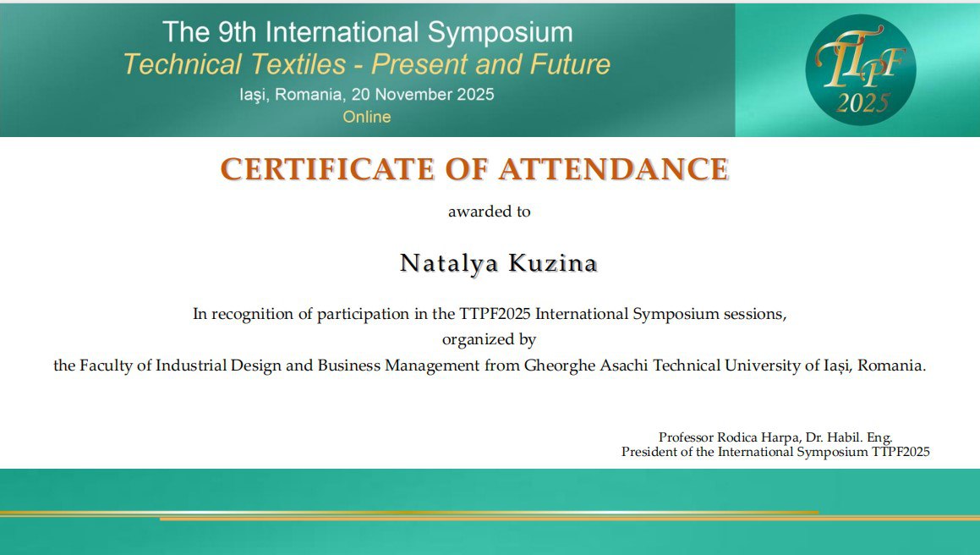Image resolution: width=980 pixels, height=555 pixels.
Task: Click "President of the International Symposium TTPF2025" line
Action: pyautogui.click(x=775, y=452)
